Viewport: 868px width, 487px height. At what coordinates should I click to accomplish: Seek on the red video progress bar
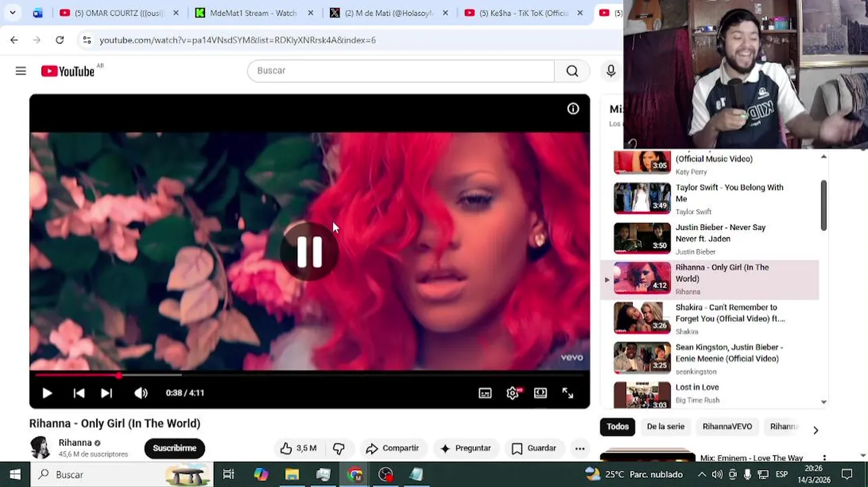(310, 375)
